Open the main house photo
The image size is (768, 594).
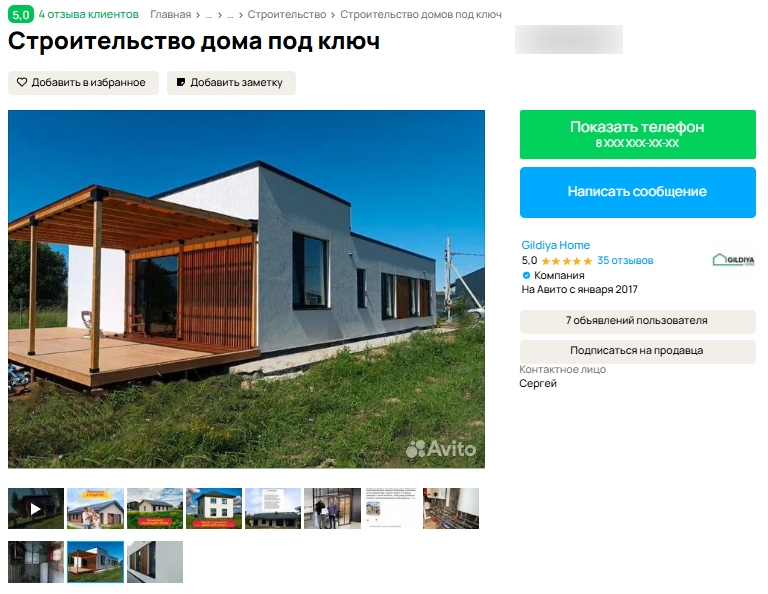click(246, 289)
